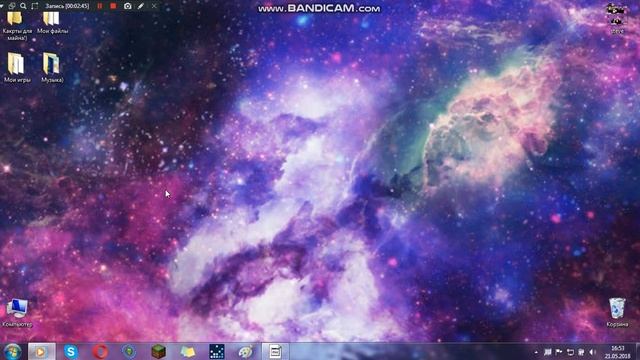Select the Музыка folder

pos(52,67)
